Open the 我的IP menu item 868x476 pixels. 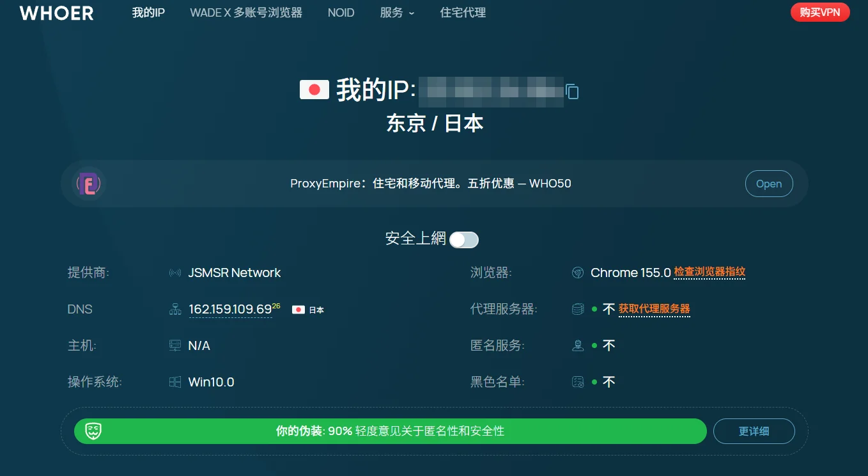(x=148, y=13)
